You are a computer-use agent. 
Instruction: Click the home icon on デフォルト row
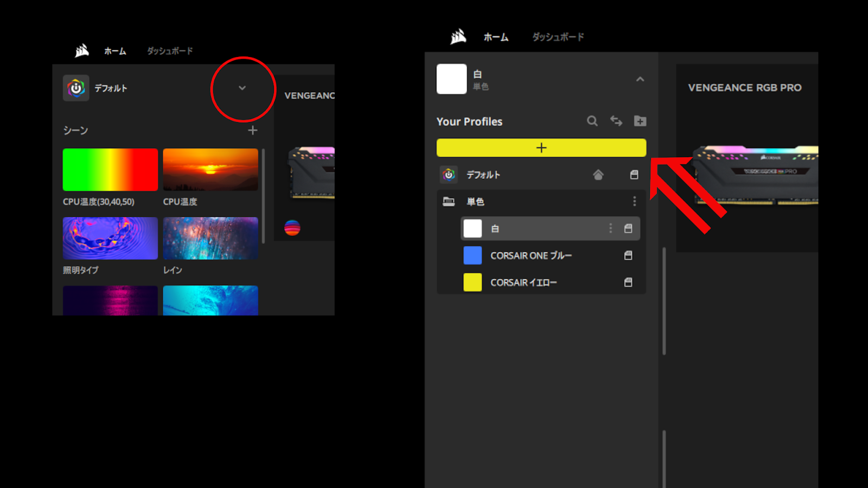(x=598, y=175)
